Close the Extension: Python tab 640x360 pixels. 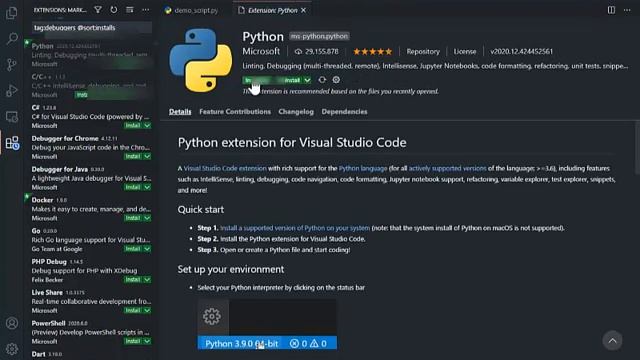pos(304,11)
